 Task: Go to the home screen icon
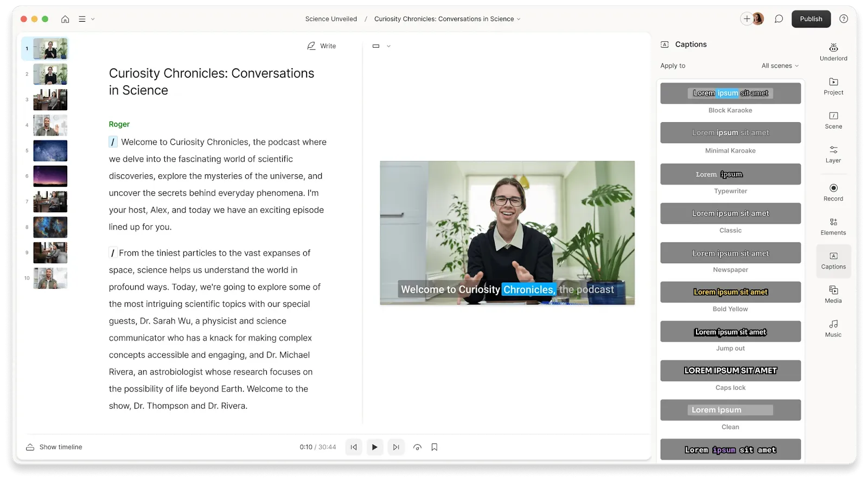coord(65,19)
